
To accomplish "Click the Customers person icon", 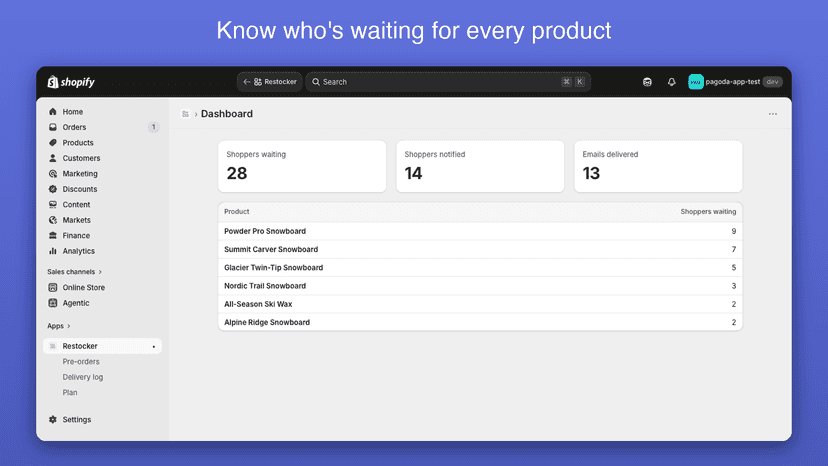I will pyautogui.click(x=53, y=158).
